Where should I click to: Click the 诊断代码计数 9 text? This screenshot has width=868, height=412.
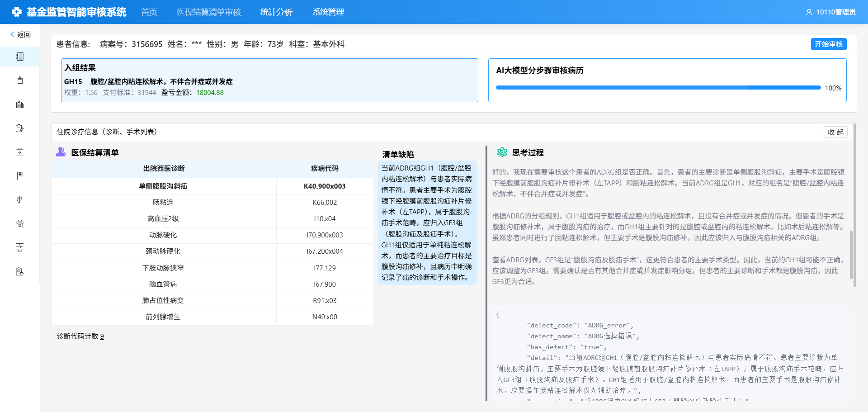coord(80,336)
